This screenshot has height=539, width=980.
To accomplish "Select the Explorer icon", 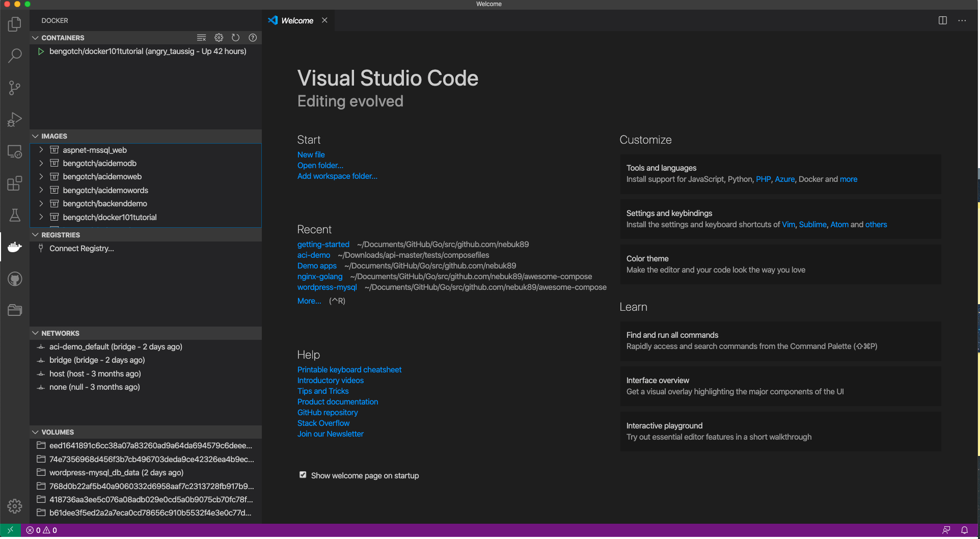I will (15, 24).
